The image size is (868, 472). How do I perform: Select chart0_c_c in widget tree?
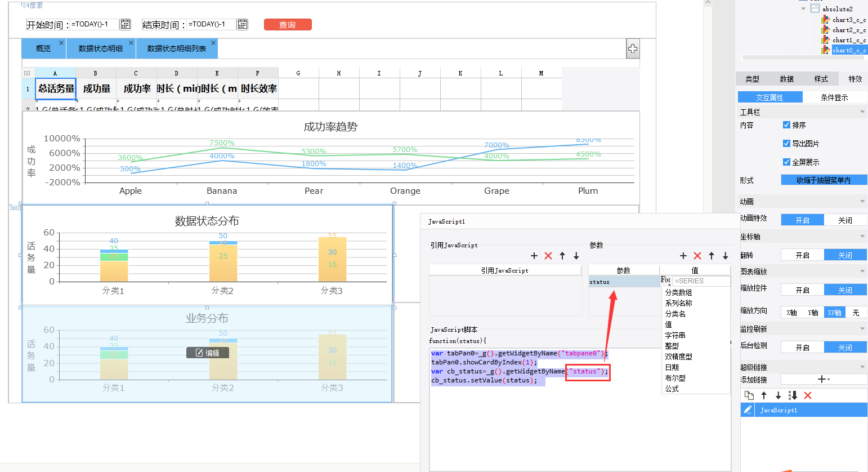pyautogui.click(x=849, y=50)
